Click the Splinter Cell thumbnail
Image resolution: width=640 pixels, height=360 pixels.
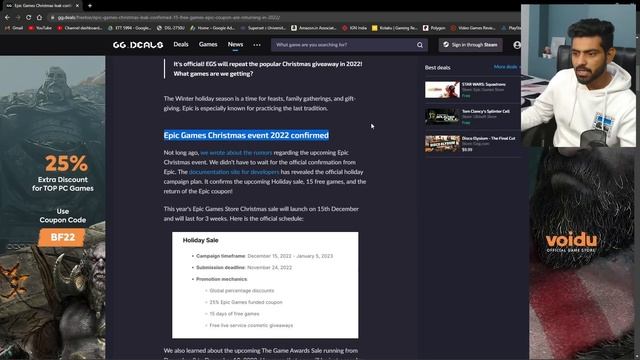pos(442,117)
